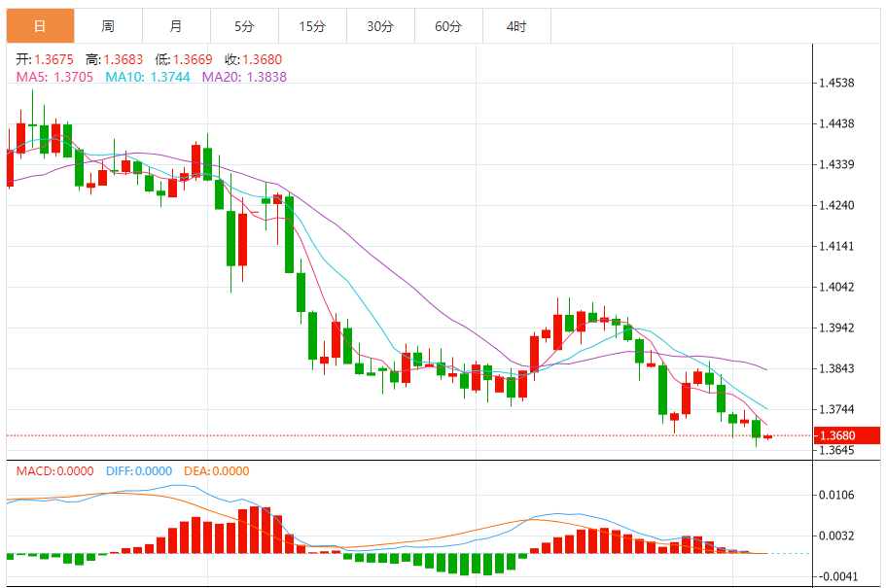Open the 60分 timeframe tab
Viewport: 886px width, 588px height.
point(448,26)
